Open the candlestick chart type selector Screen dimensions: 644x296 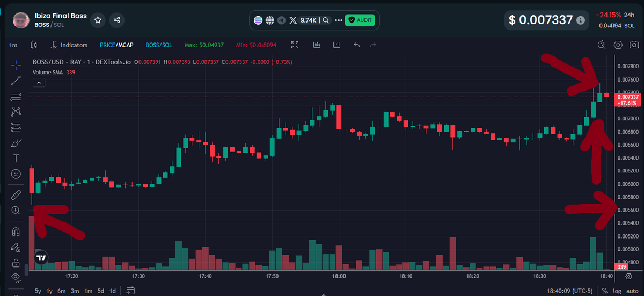35,45
